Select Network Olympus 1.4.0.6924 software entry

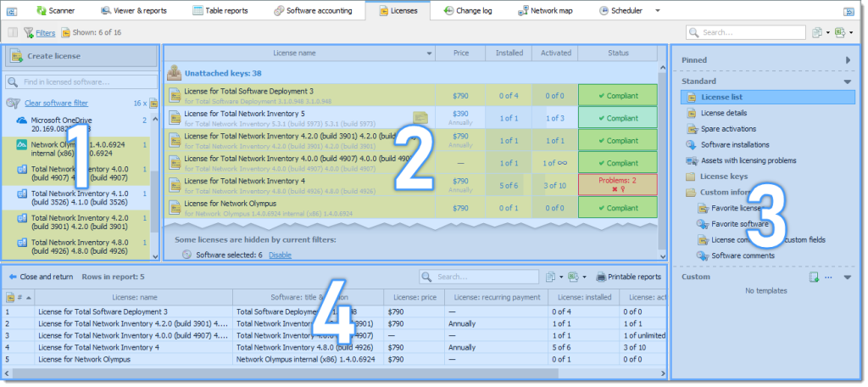pyautogui.click(x=77, y=149)
